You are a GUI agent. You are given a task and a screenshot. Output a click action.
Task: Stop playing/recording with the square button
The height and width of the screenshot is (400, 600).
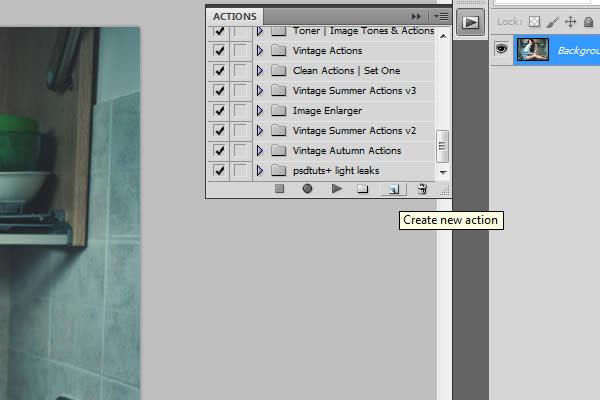(x=280, y=188)
